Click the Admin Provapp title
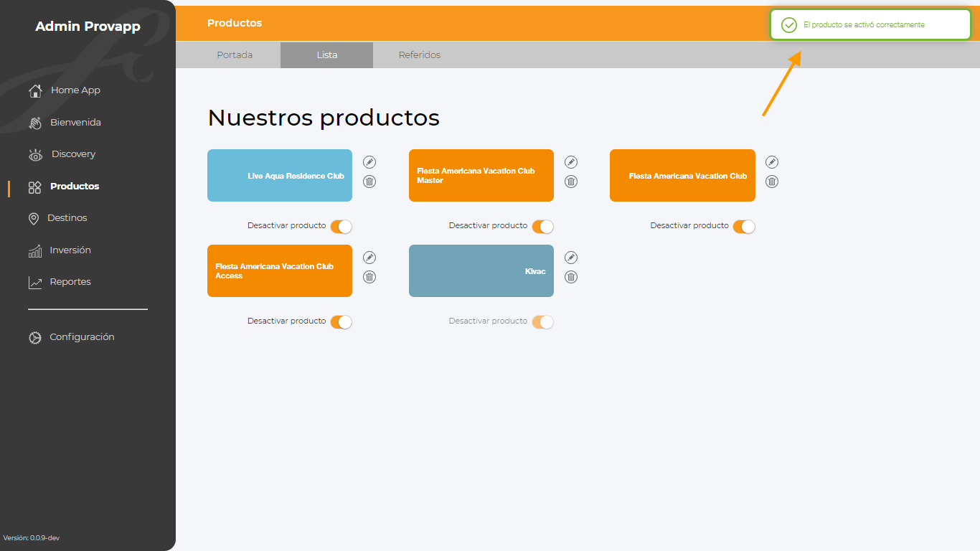Image resolution: width=980 pixels, height=551 pixels. (88, 27)
